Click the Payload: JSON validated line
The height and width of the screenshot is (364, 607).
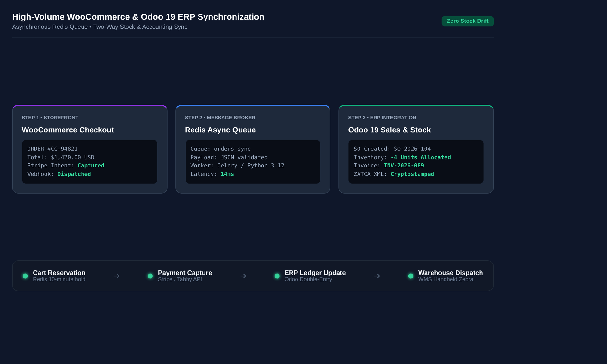(x=229, y=157)
